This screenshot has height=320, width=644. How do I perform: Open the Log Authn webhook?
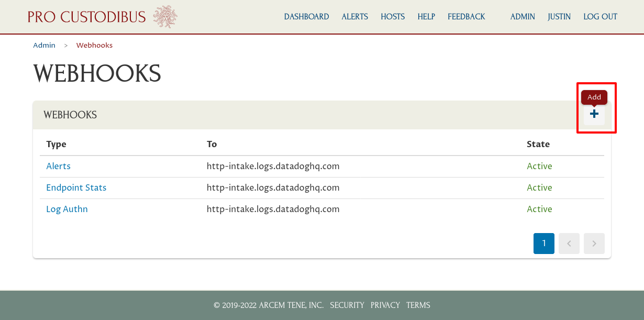[x=67, y=209]
